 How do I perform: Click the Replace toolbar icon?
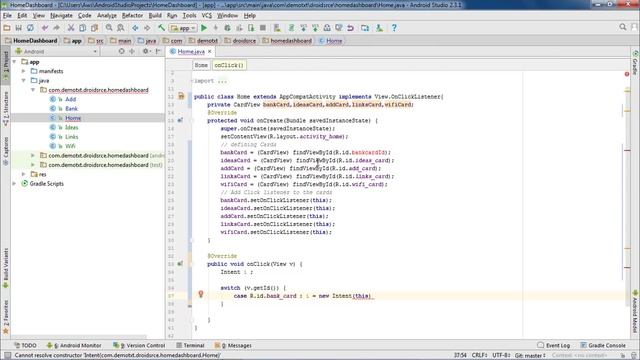pos(121,28)
